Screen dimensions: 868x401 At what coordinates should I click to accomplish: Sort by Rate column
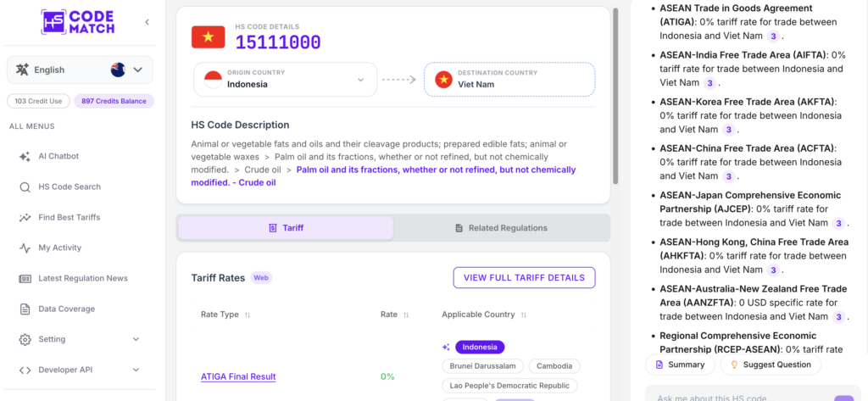[395, 315]
